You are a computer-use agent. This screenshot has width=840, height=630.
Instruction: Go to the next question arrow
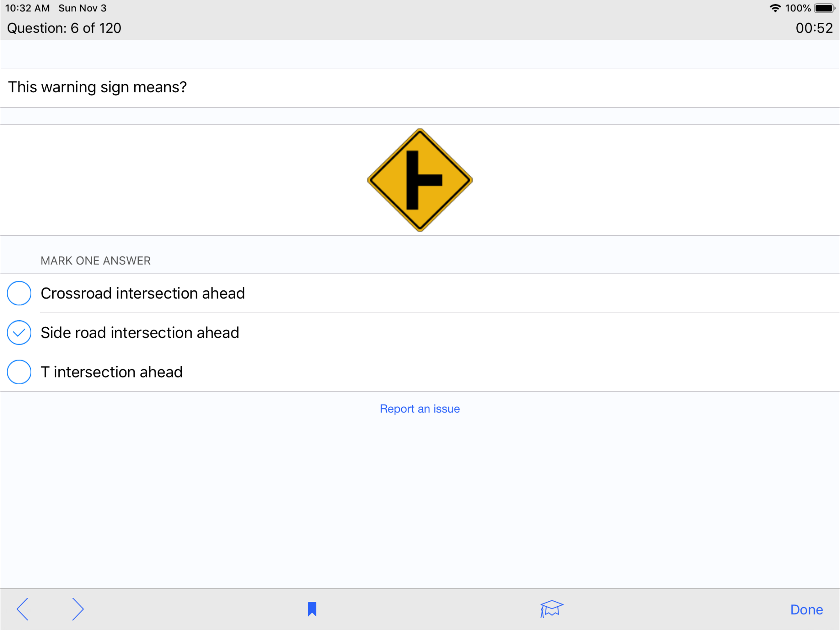[x=77, y=609]
